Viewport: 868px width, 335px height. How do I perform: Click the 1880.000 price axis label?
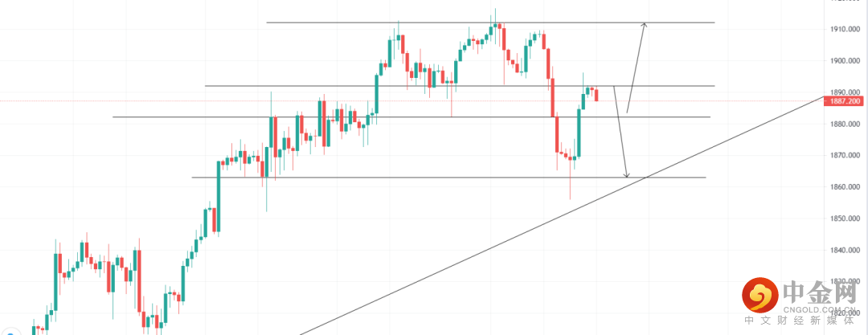(x=847, y=125)
